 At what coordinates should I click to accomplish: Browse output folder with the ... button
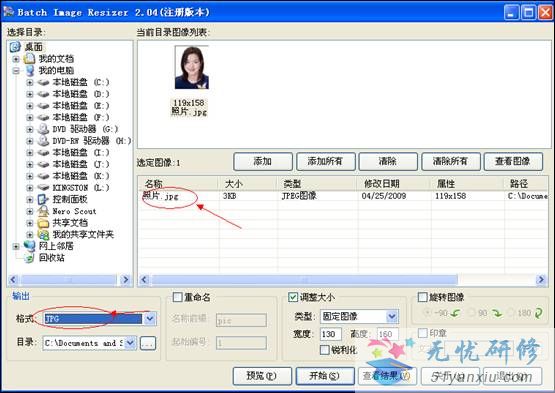pos(148,343)
